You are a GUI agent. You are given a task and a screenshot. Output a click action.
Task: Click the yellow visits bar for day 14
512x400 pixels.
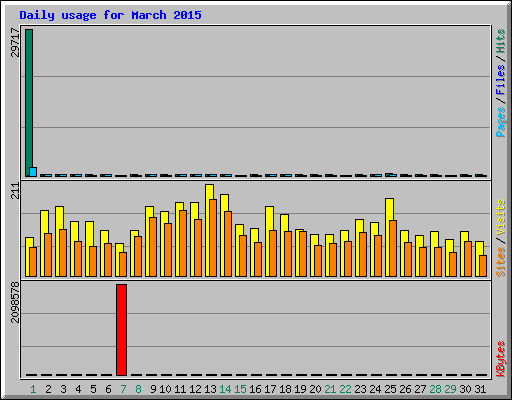tap(224, 235)
